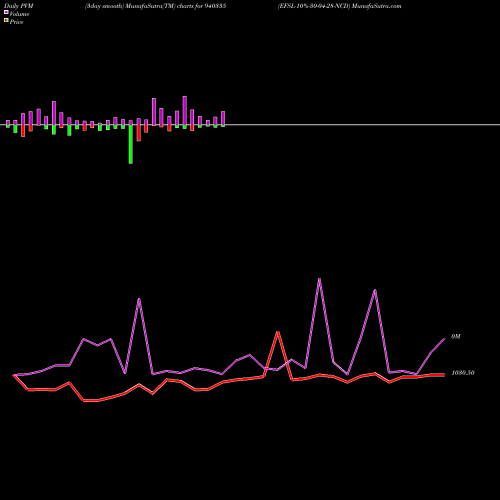Click the 'Daily PVM' title text
The width and height of the screenshot is (500, 500).
19,6
